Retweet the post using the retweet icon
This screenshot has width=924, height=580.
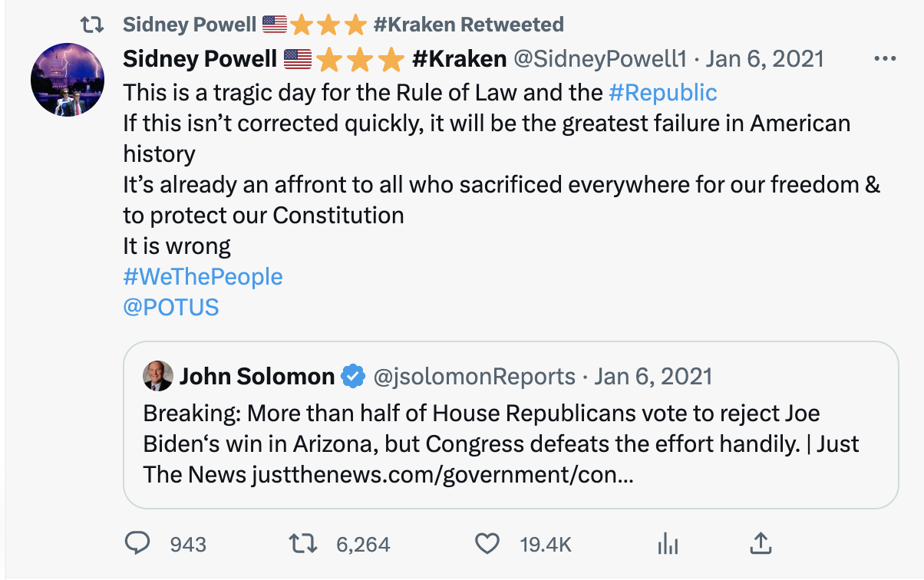tap(302, 544)
